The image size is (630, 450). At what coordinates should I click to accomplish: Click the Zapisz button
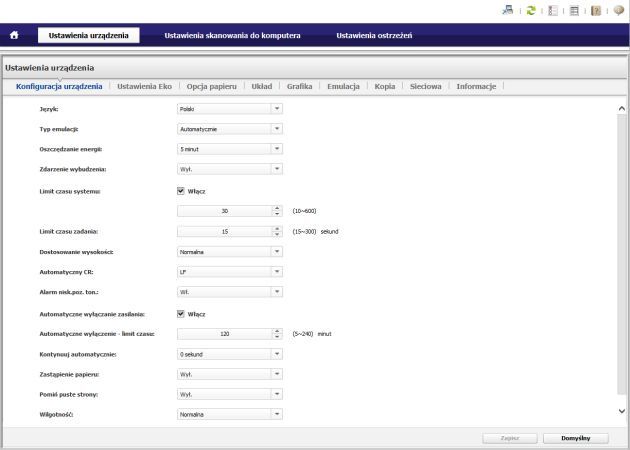coord(510,438)
